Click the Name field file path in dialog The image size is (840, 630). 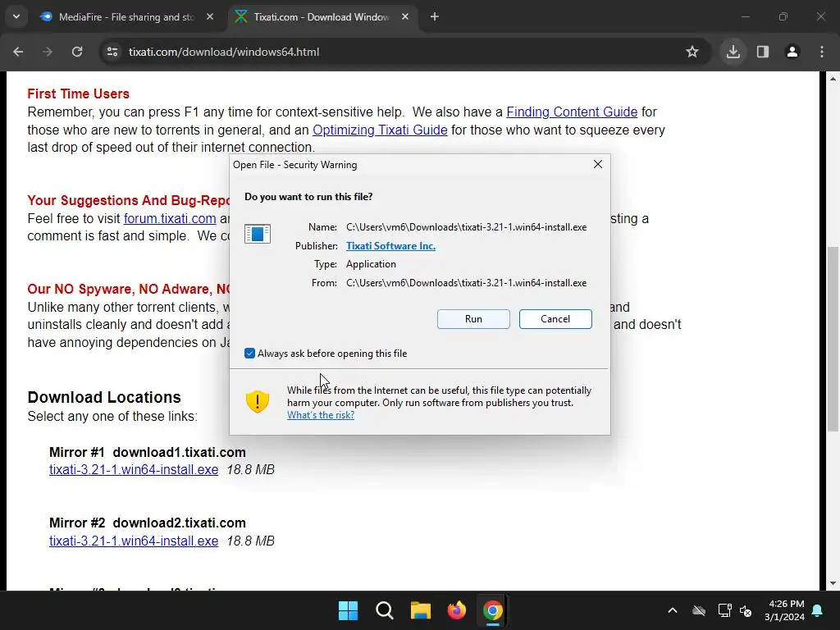(x=466, y=227)
